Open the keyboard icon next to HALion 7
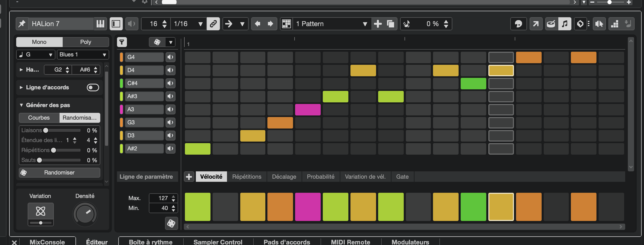This screenshot has width=644, height=245. tap(100, 24)
